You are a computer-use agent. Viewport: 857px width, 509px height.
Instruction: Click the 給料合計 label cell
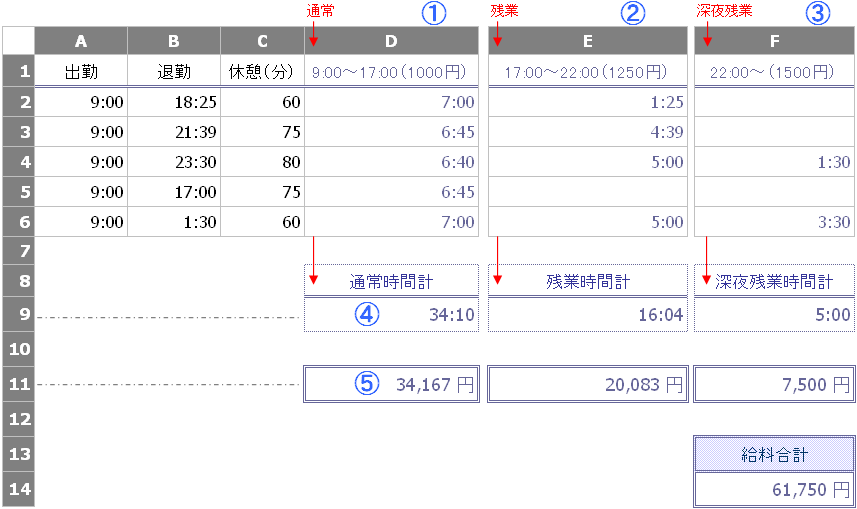[774, 454]
